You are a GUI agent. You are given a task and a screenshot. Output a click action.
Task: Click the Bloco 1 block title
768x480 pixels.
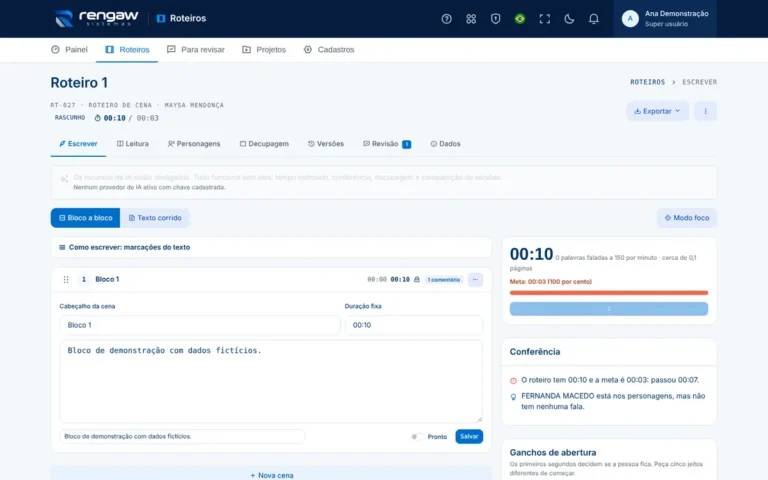click(107, 279)
